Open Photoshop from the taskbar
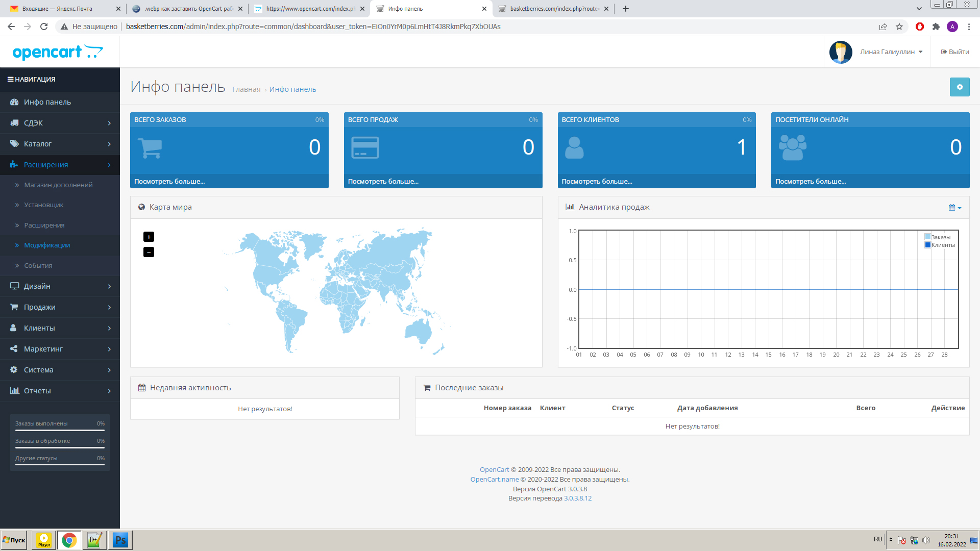 pos(120,540)
